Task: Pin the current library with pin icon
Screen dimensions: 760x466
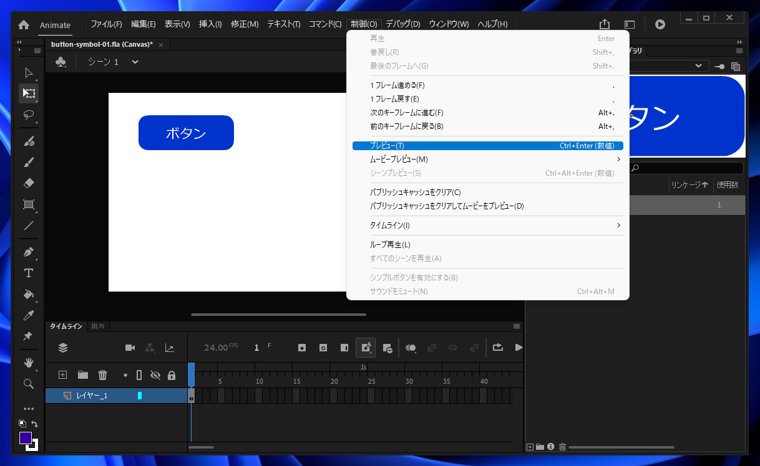Action: pos(720,66)
